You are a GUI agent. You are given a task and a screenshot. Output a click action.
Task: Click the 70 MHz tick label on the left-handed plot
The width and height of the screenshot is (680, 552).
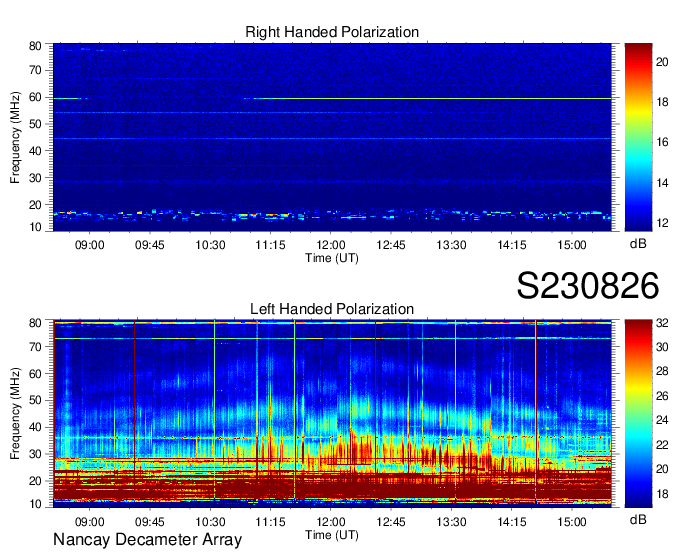pos(35,347)
